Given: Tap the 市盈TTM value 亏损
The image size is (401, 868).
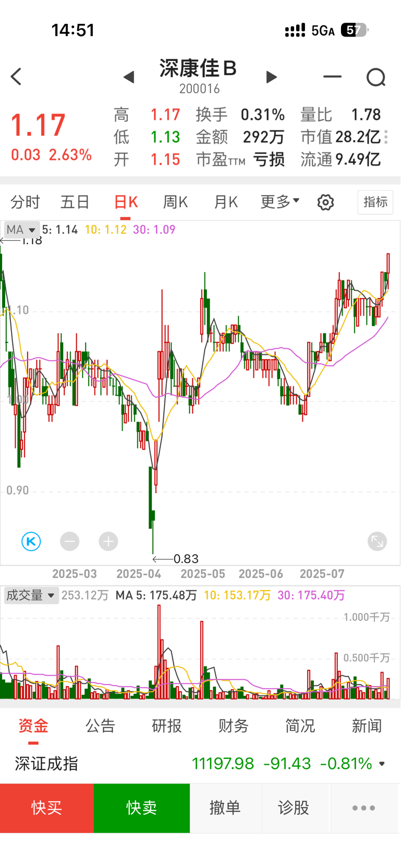Looking at the screenshot, I should click(269, 160).
